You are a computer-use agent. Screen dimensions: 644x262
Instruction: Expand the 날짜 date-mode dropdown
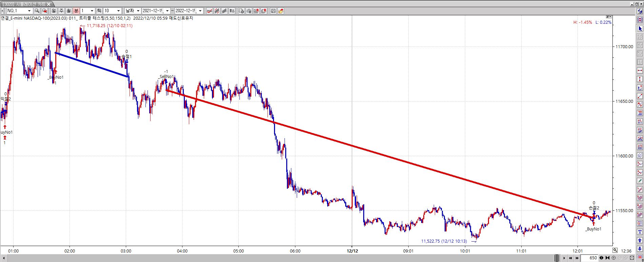(138, 11)
